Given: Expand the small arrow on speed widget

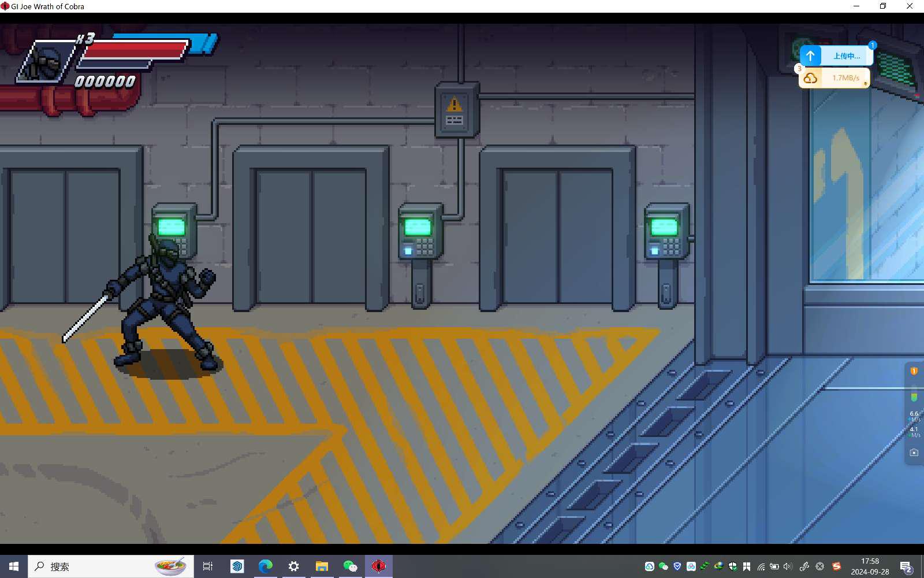Looking at the screenshot, I should [865, 84].
